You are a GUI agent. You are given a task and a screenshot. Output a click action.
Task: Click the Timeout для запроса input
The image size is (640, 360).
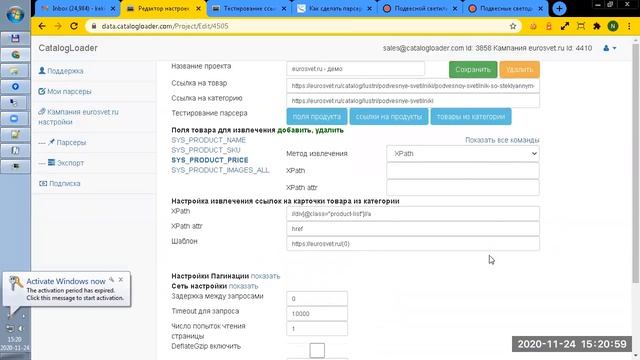[317, 313]
